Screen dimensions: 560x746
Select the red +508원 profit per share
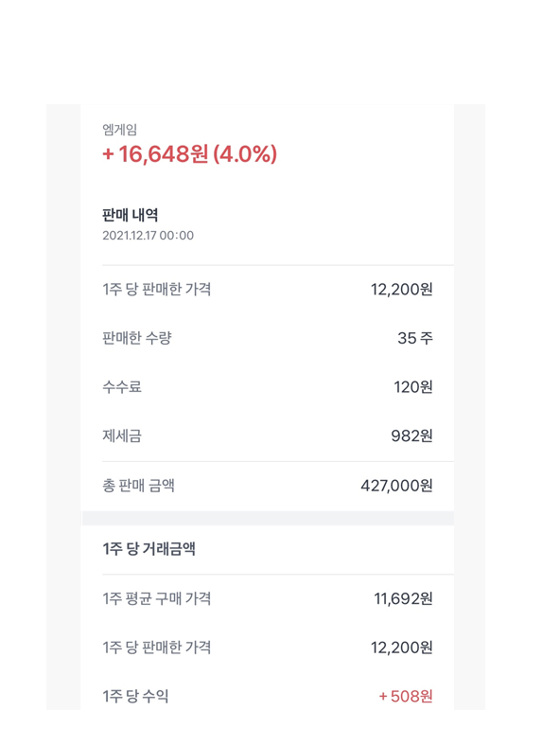(406, 697)
